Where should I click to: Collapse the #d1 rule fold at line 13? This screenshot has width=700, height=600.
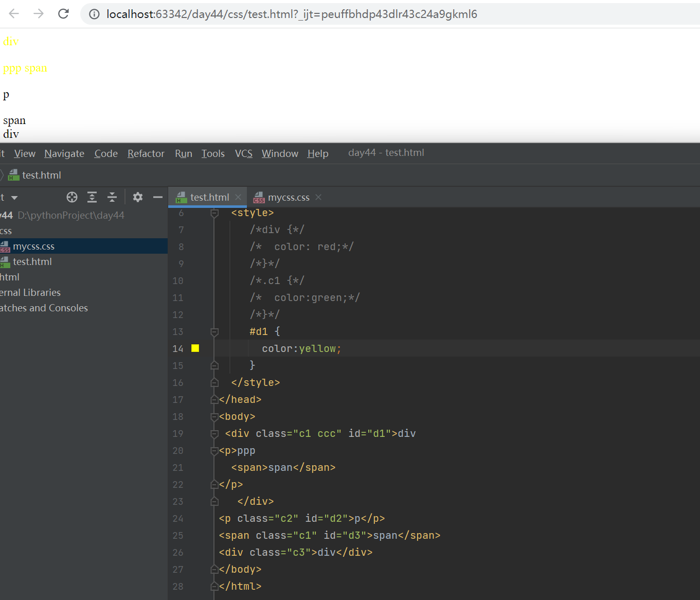pyautogui.click(x=215, y=331)
